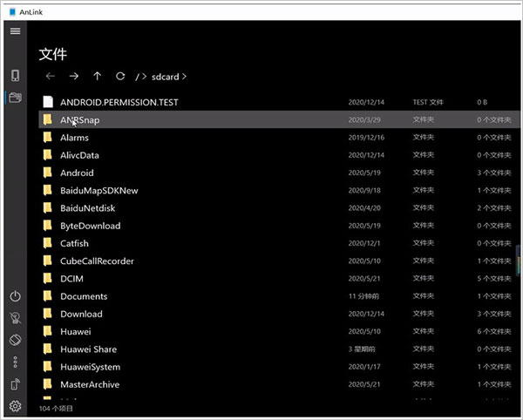Rotate the device screen
This screenshot has width=523, height=420.
click(x=15, y=340)
